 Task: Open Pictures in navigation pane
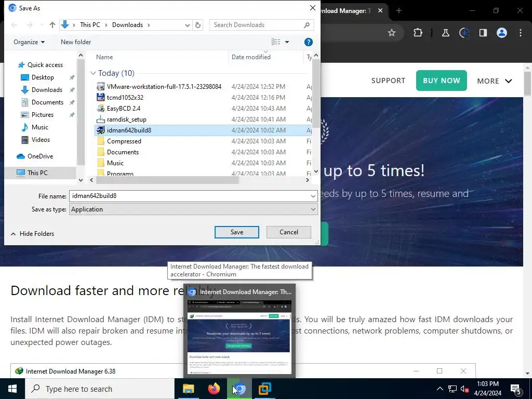click(43, 115)
